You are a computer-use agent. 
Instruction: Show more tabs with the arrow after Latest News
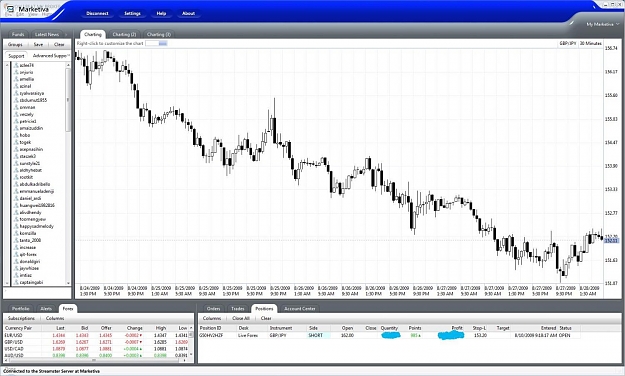[67, 35]
